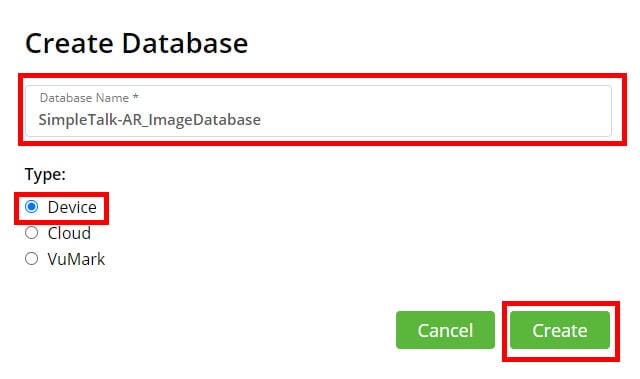
Task: Click the Cloud type label text
Action: [x=69, y=233]
